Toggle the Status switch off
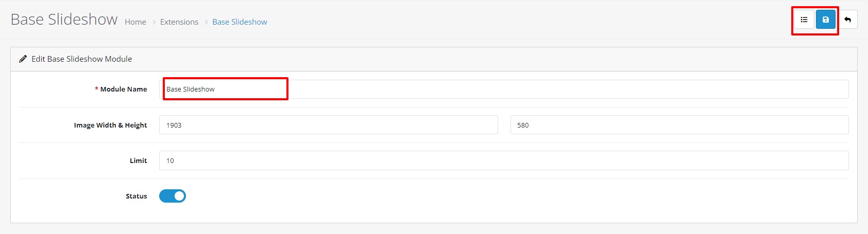 point(173,196)
